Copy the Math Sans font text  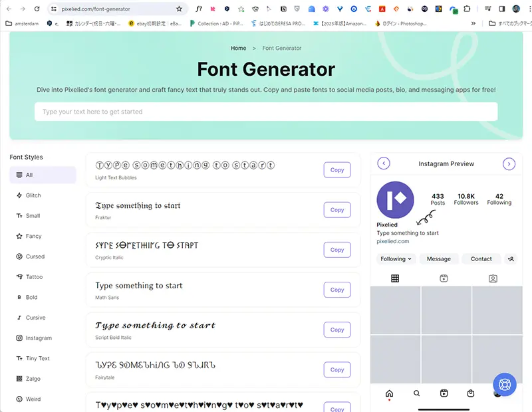pos(337,290)
